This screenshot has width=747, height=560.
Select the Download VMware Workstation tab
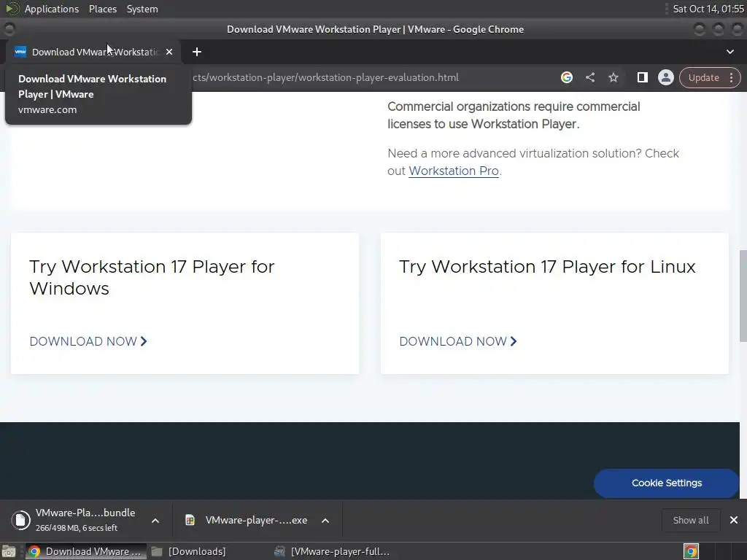(93, 52)
